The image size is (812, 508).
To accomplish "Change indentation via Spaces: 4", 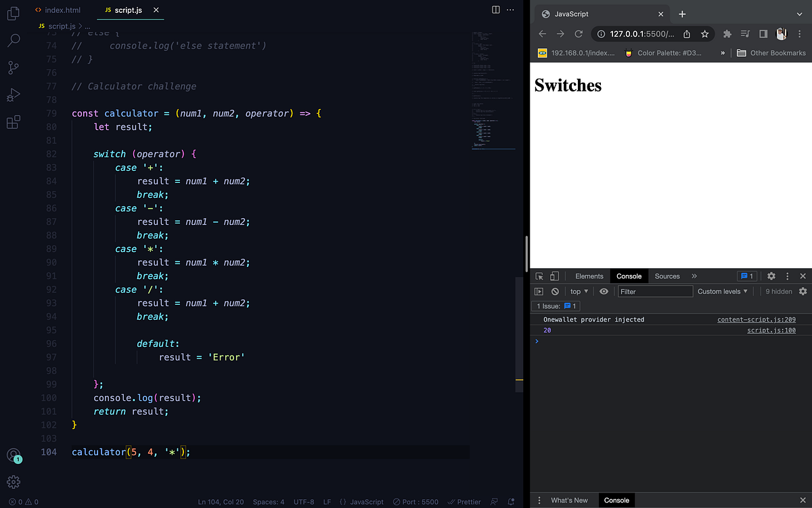I will coord(269,502).
